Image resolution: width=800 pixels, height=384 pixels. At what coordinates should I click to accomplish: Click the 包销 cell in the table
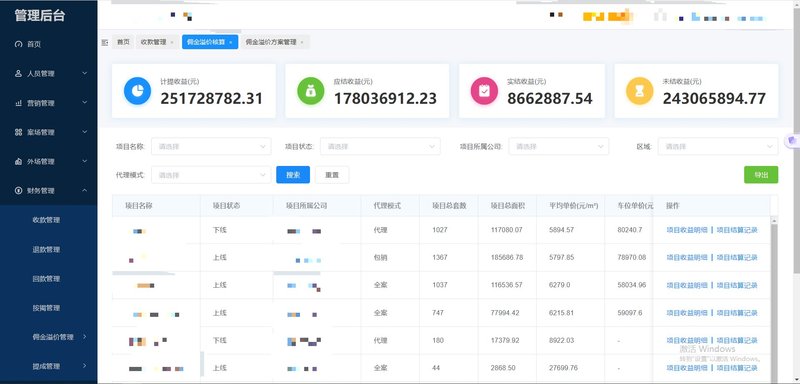click(380, 258)
